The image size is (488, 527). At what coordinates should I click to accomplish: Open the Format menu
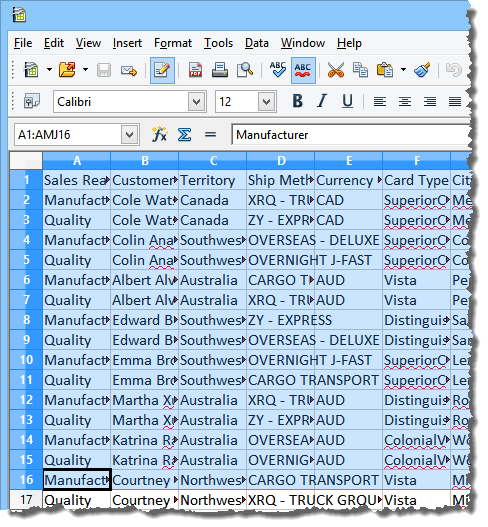pyautogui.click(x=173, y=43)
